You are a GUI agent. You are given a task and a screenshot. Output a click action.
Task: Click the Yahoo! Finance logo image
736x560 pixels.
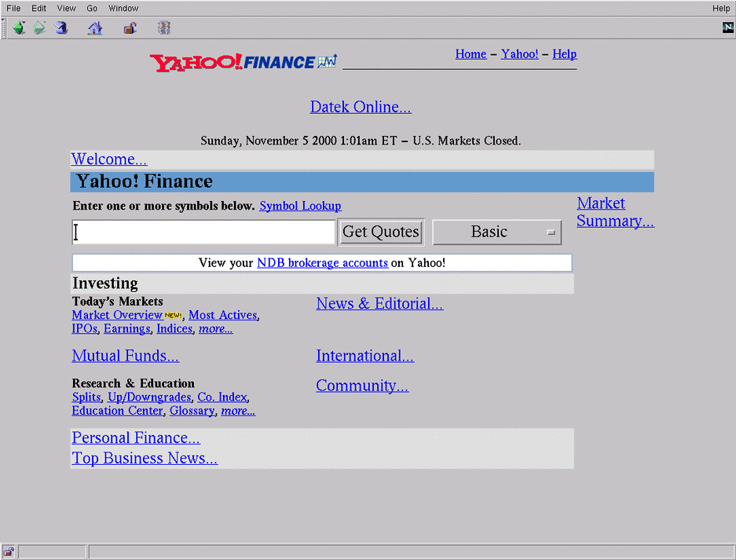244,62
